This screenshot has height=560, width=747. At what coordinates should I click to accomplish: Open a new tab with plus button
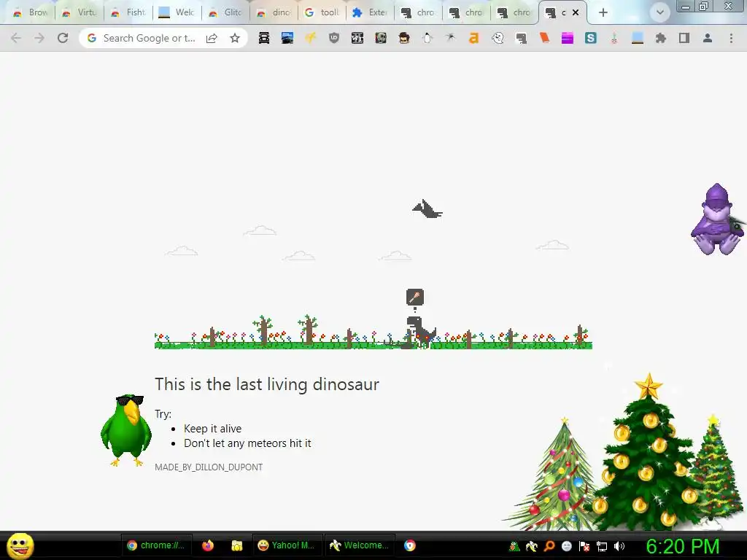pos(603,12)
